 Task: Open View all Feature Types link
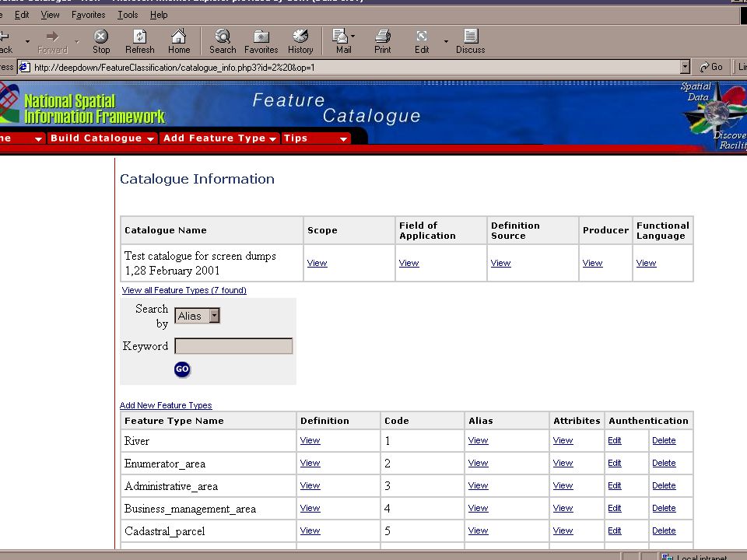(184, 290)
